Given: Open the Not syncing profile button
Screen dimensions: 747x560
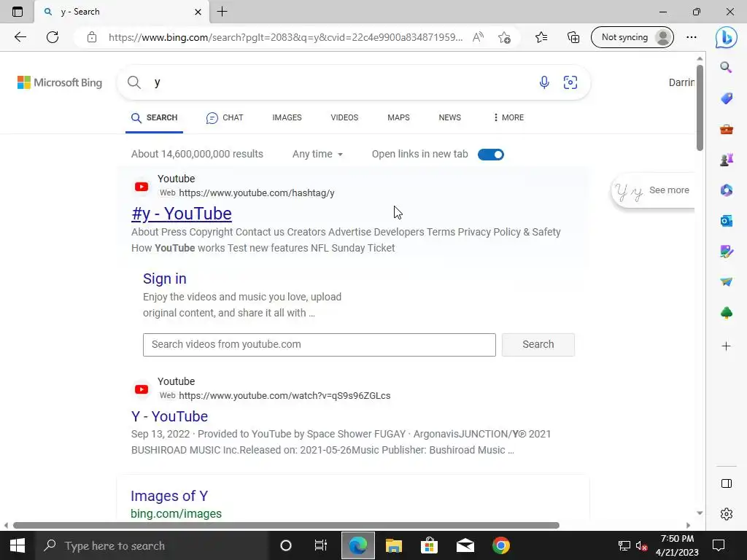Looking at the screenshot, I should pos(632,37).
